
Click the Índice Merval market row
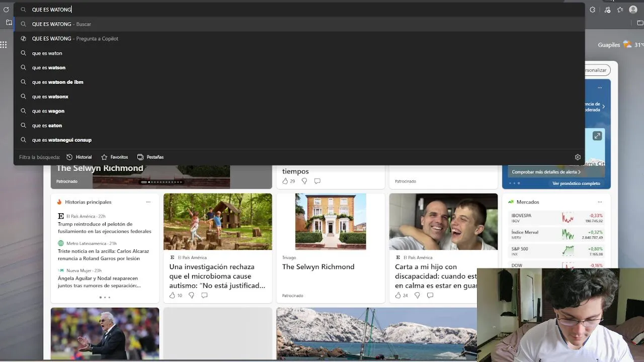[x=557, y=235]
